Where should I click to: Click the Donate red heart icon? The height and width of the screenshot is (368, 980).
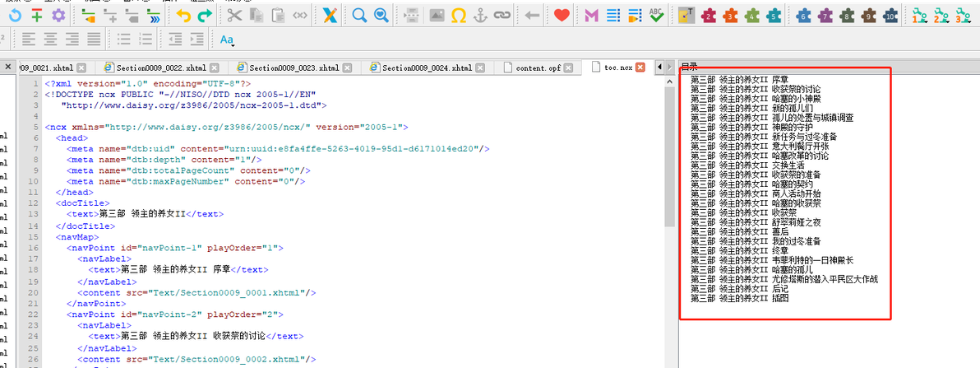click(x=562, y=16)
